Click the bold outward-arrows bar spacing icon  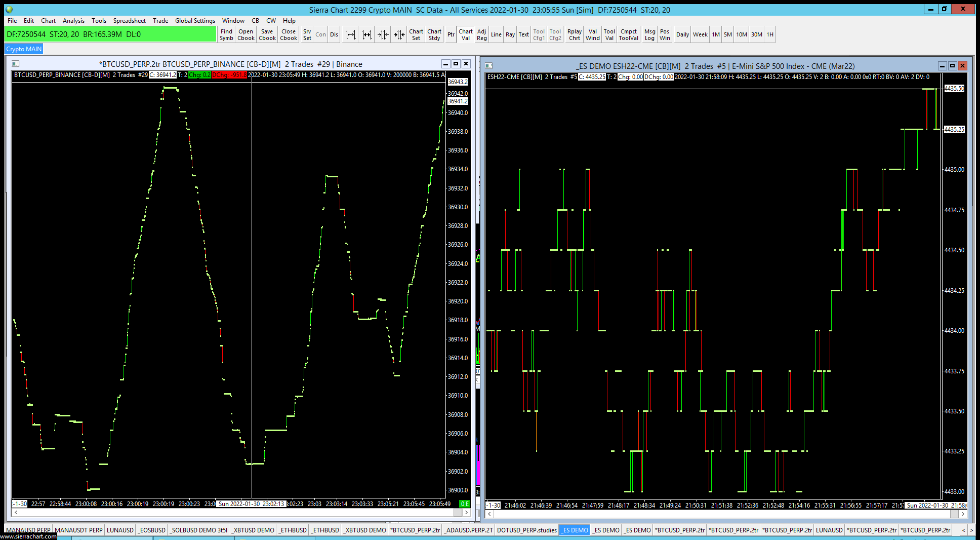tap(367, 34)
